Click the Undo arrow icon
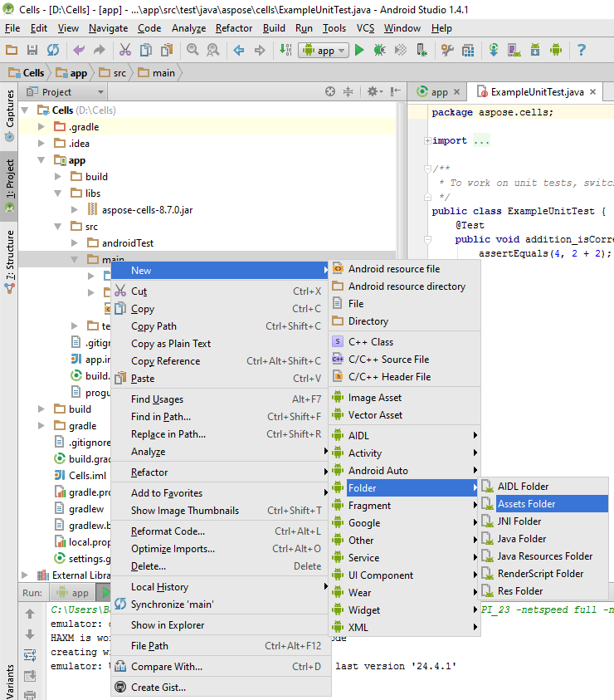This screenshot has height=700, width=614. click(79, 50)
